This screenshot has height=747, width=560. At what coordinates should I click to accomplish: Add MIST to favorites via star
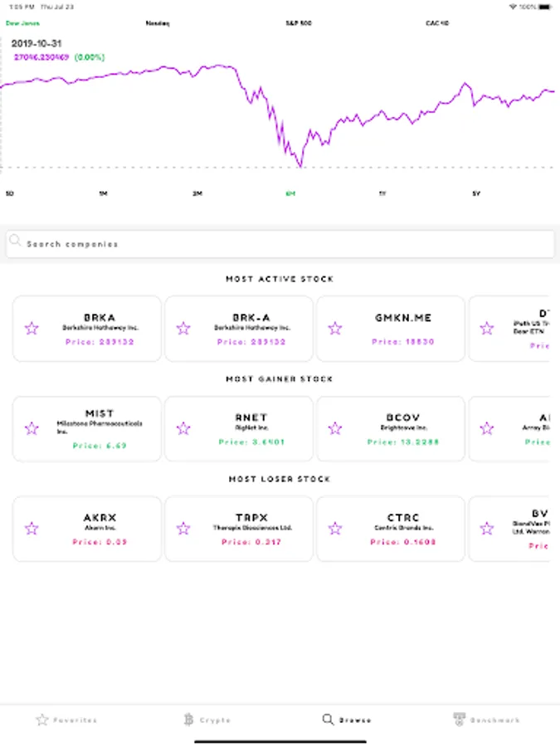point(32,428)
